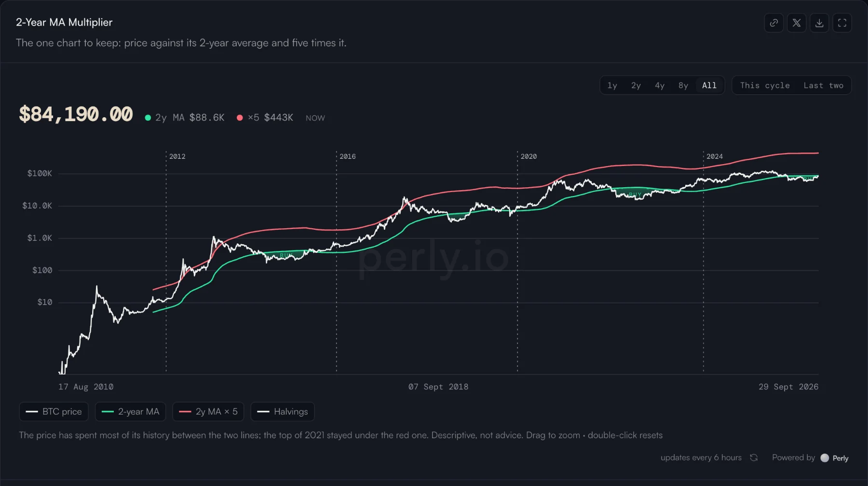The width and height of the screenshot is (868, 486).
Task: Click the 2012 halving marker label
Action: [x=177, y=156]
